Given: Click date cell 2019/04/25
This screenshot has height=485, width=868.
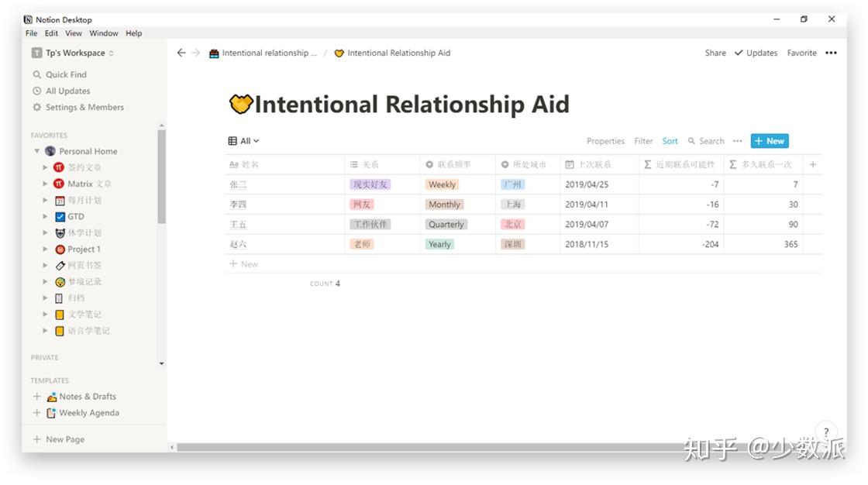Looking at the screenshot, I should (x=599, y=184).
